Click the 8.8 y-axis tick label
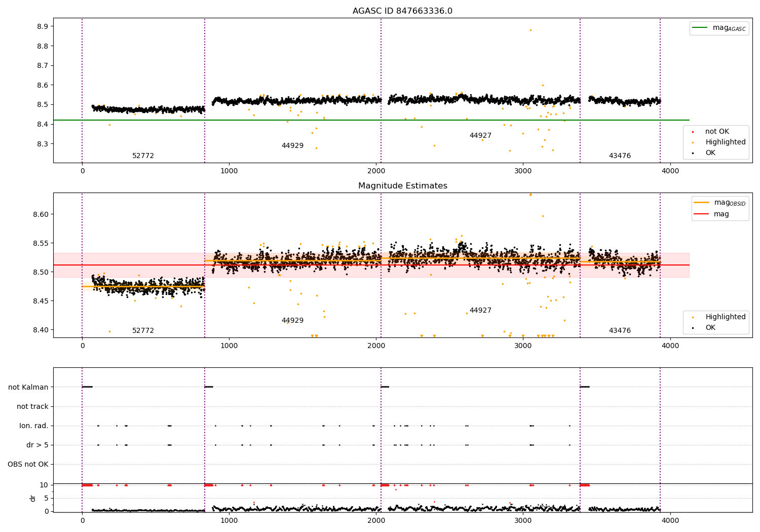This screenshot has height=532, width=760. pos(42,46)
